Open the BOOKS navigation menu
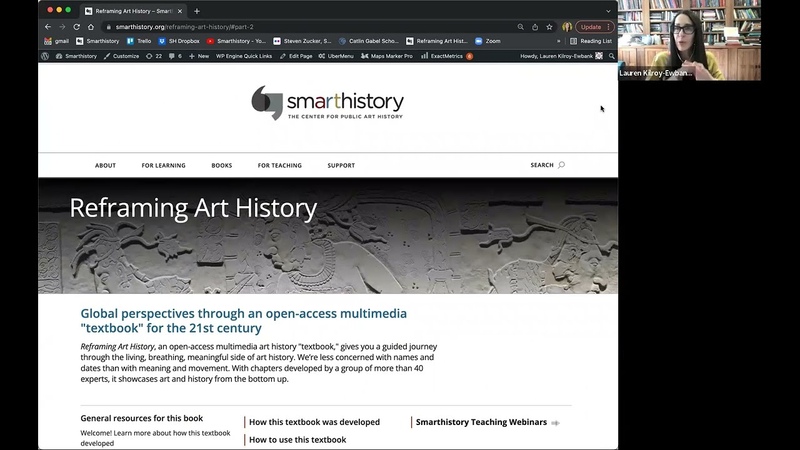The height and width of the screenshot is (450, 800). [x=221, y=165]
